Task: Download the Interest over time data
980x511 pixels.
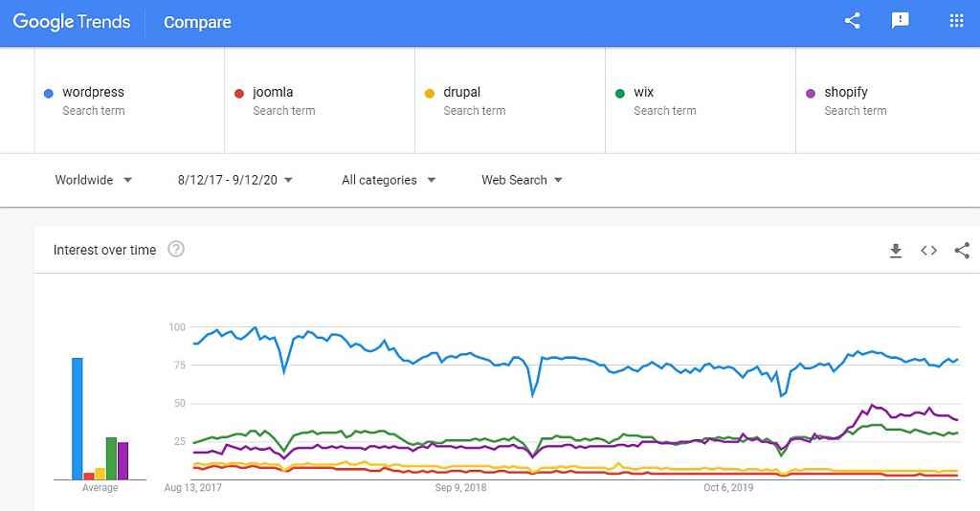Action: point(896,251)
